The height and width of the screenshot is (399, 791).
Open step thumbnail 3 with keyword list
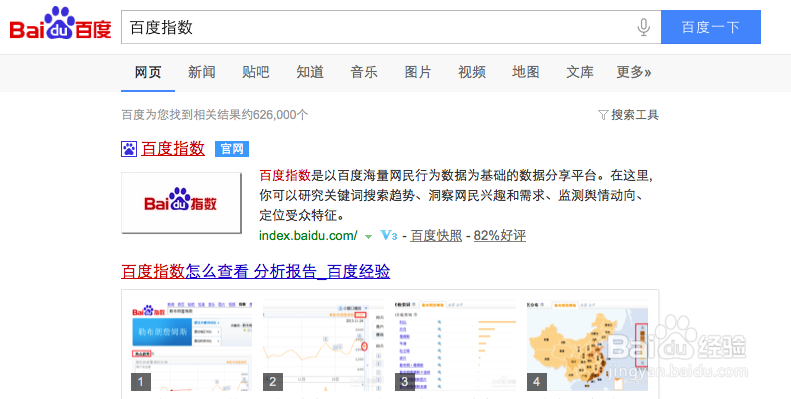[456, 346]
